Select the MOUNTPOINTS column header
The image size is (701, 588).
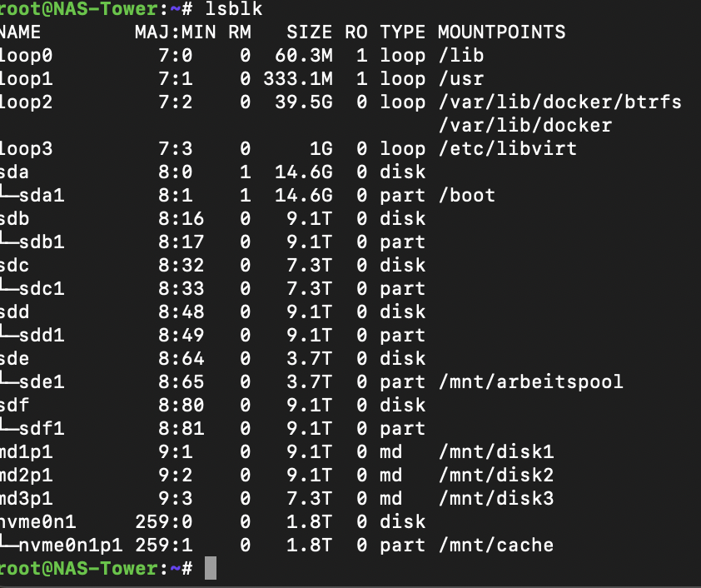(502, 32)
